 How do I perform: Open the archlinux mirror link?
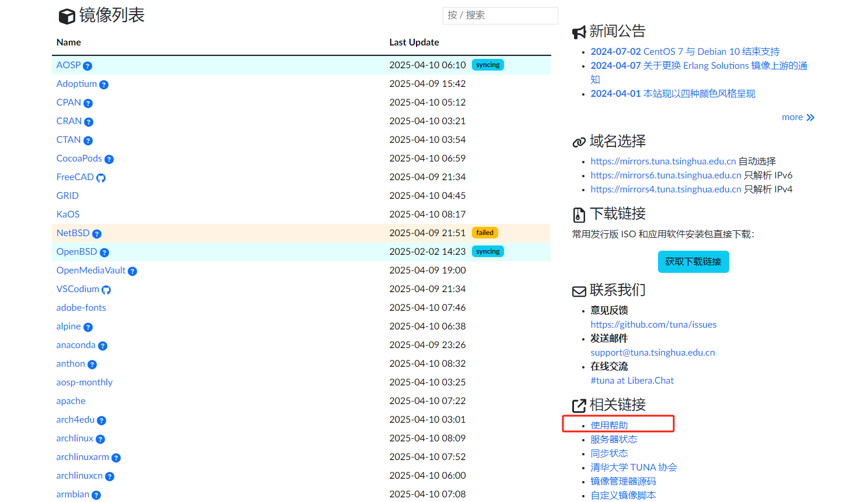(x=75, y=438)
